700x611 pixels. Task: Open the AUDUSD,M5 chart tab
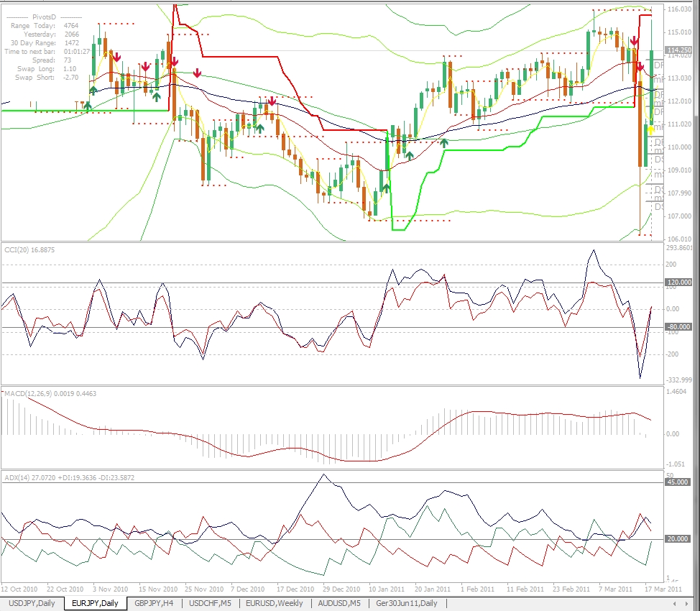tap(339, 603)
